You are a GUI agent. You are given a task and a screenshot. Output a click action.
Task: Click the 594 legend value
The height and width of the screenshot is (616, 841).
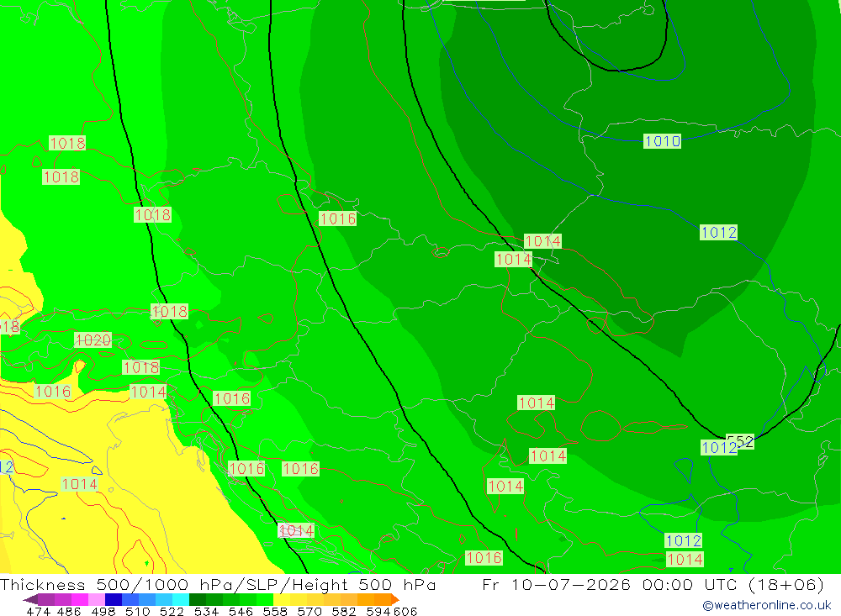[378, 611]
